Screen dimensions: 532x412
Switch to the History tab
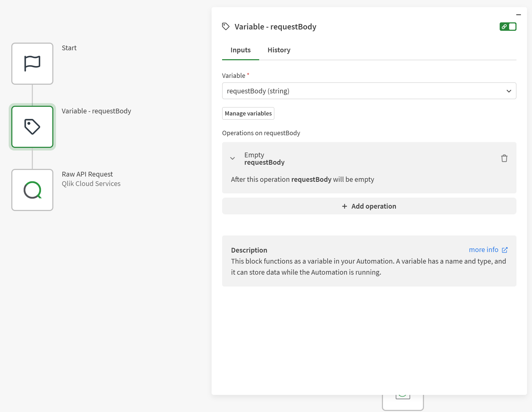279,50
